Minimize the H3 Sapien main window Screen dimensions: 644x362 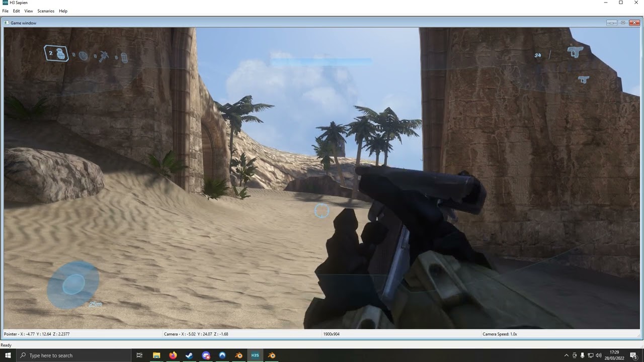[x=605, y=3]
